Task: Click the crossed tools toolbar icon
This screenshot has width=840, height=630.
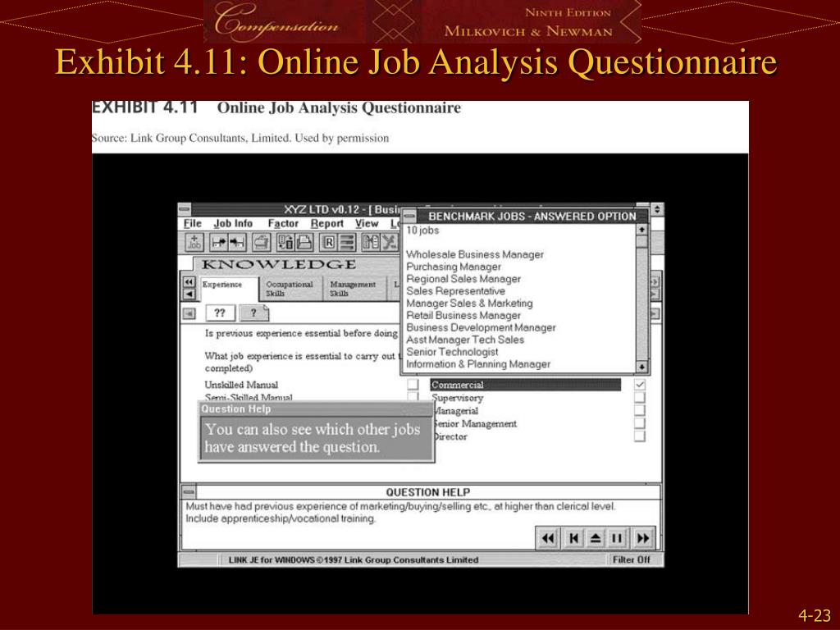Action: (x=390, y=243)
